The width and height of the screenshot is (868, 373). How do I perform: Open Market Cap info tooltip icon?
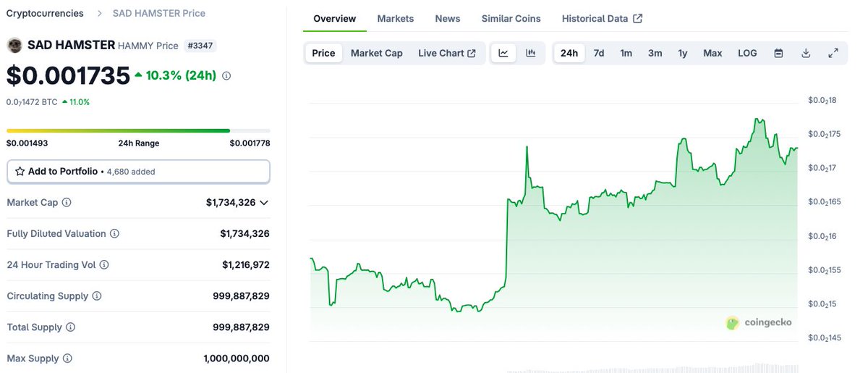[67, 203]
